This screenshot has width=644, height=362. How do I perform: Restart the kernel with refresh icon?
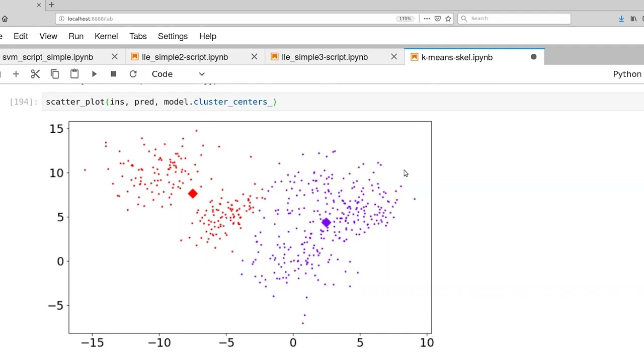(x=133, y=74)
